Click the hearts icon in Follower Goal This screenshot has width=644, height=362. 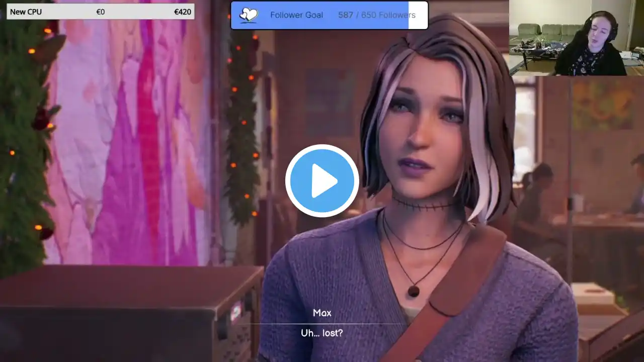249,15
